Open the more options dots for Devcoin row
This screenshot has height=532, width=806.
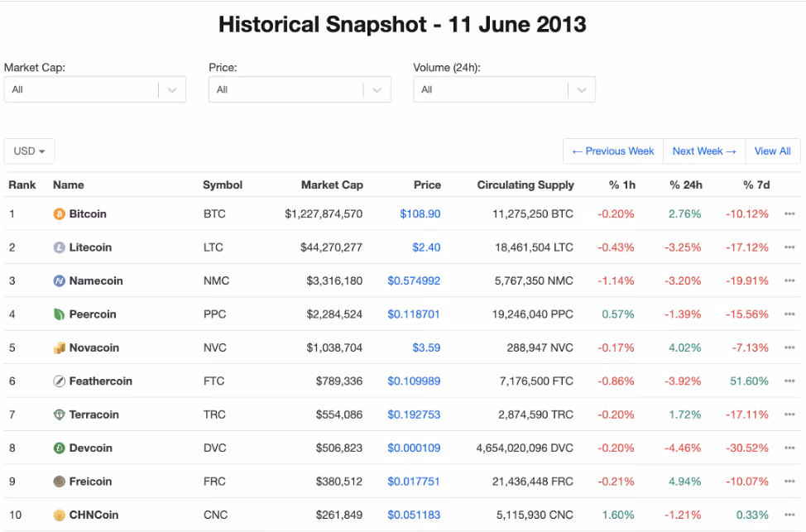point(789,448)
